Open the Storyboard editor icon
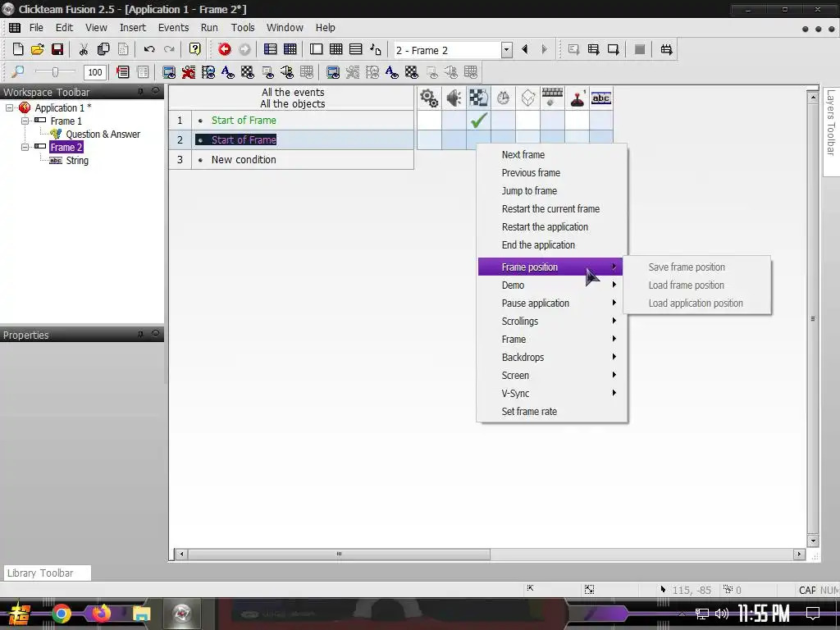This screenshot has height=630, width=840. (270, 50)
